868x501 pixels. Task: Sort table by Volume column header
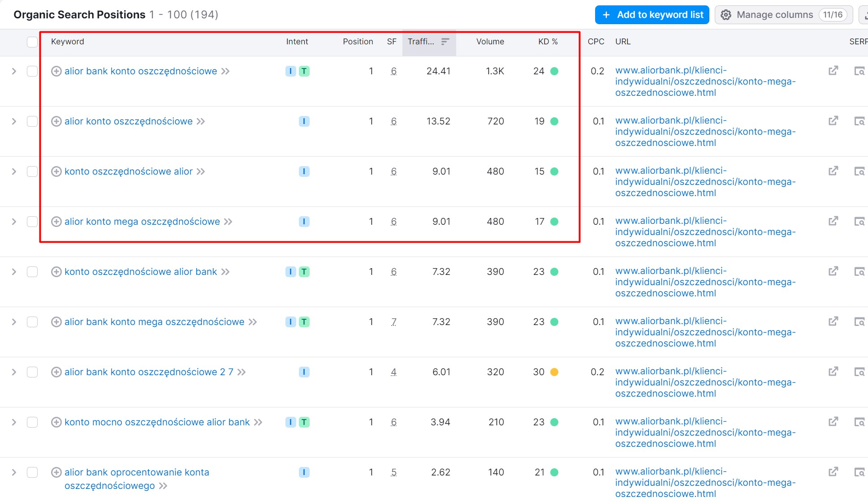[x=490, y=42]
